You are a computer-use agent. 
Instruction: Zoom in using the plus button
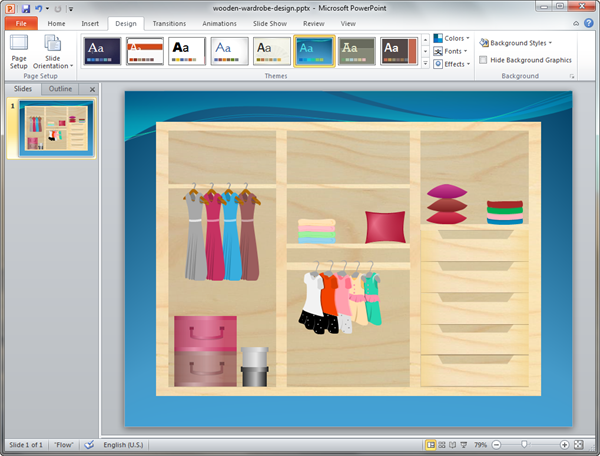coord(565,444)
